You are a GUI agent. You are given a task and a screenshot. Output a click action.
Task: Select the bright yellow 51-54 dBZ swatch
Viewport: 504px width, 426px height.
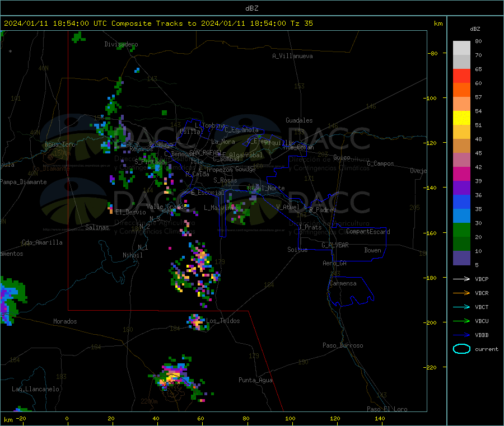461,118
